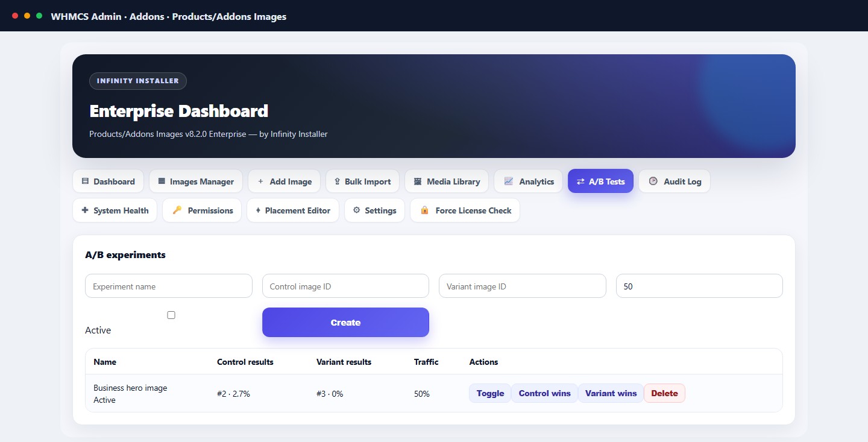This screenshot has width=868, height=442.
Task: Click the Create experiment button
Action: (345, 323)
